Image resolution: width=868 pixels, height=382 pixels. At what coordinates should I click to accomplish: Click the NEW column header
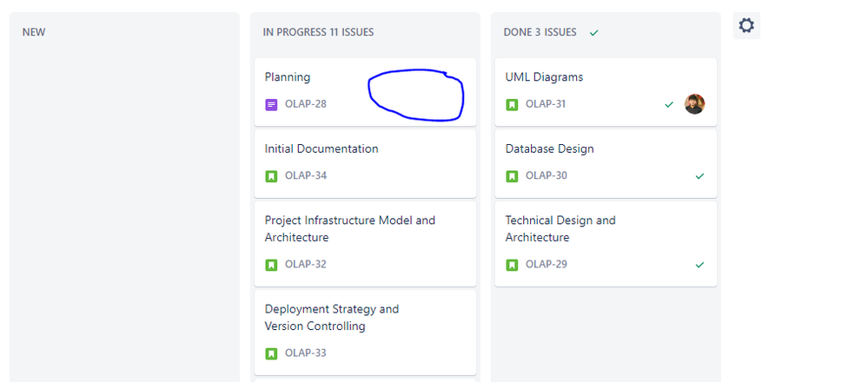(34, 32)
